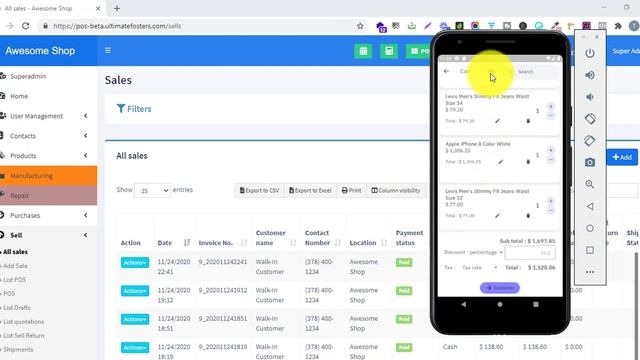Go back using the phone app arrow
The height and width of the screenshot is (360, 640).
pos(447,71)
